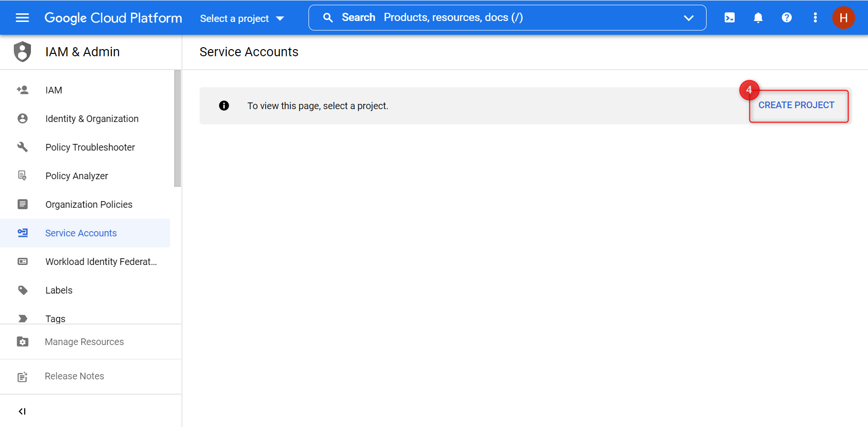
Task: Open the Select a project dropdown
Action: coord(242,18)
